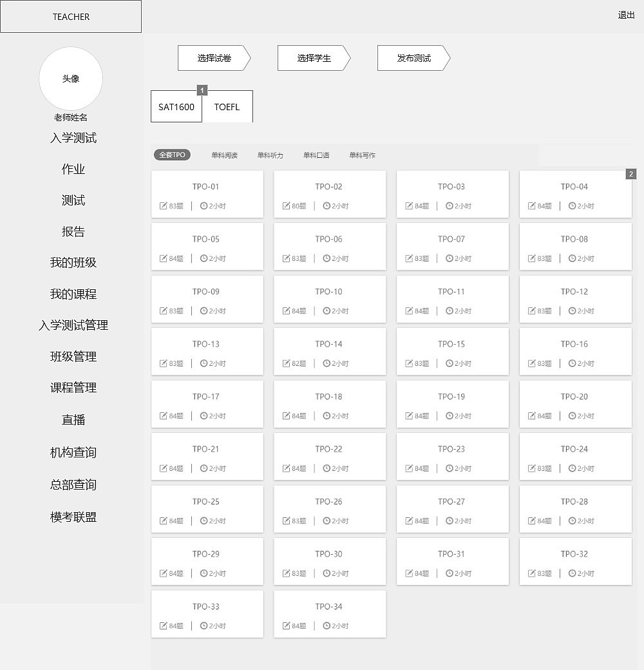Click the 头像 avatar circle

tap(71, 79)
